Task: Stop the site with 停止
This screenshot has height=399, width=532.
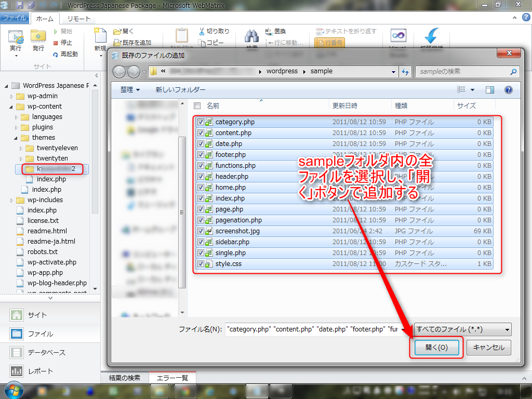Action: pyautogui.click(x=63, y=43)
